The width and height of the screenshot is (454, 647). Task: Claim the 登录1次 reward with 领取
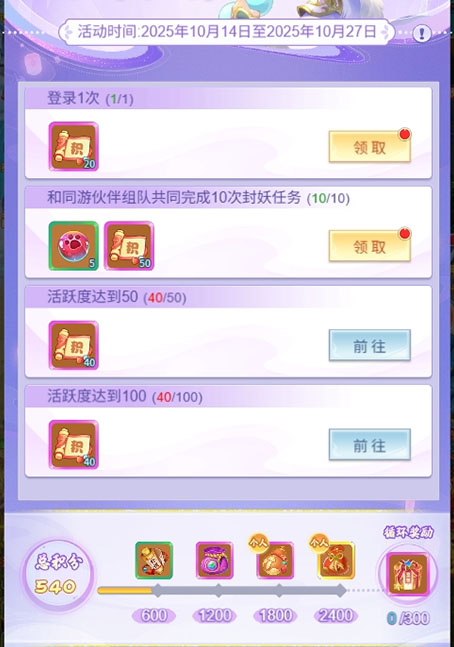(x=369, y=146)
